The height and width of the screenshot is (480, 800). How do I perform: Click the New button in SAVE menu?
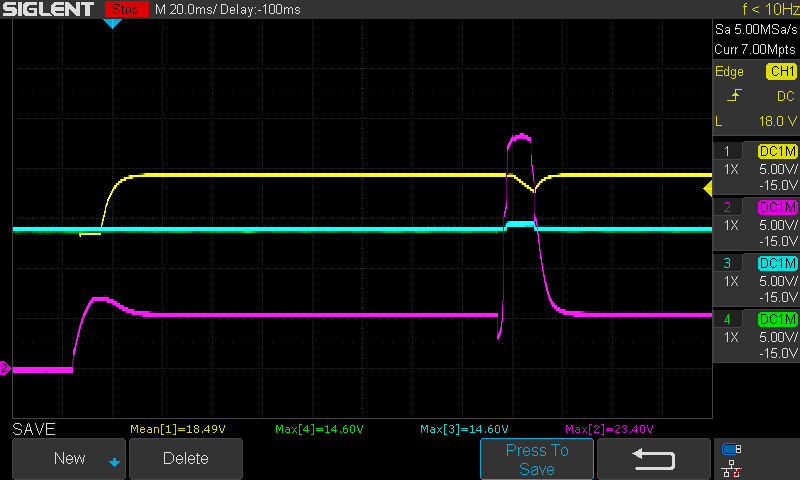tap(69, 459)
